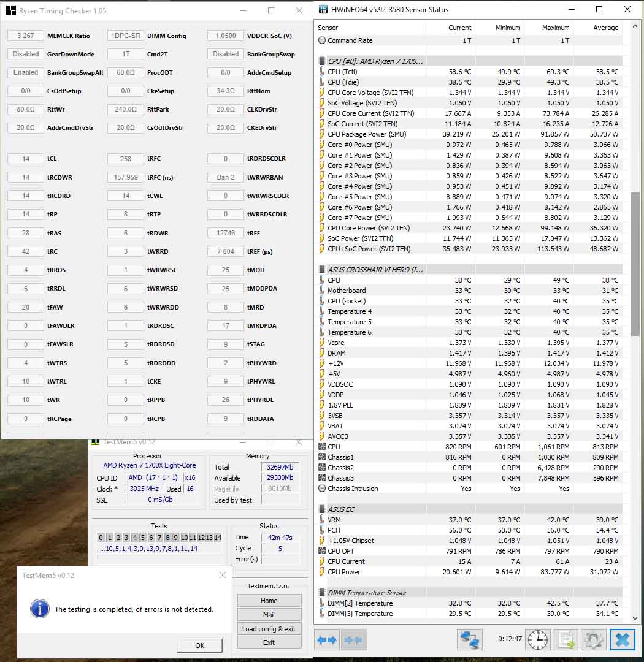Open the testmem.tz.ru link
The width and height of the screenshot is (644, 662).
269,586
